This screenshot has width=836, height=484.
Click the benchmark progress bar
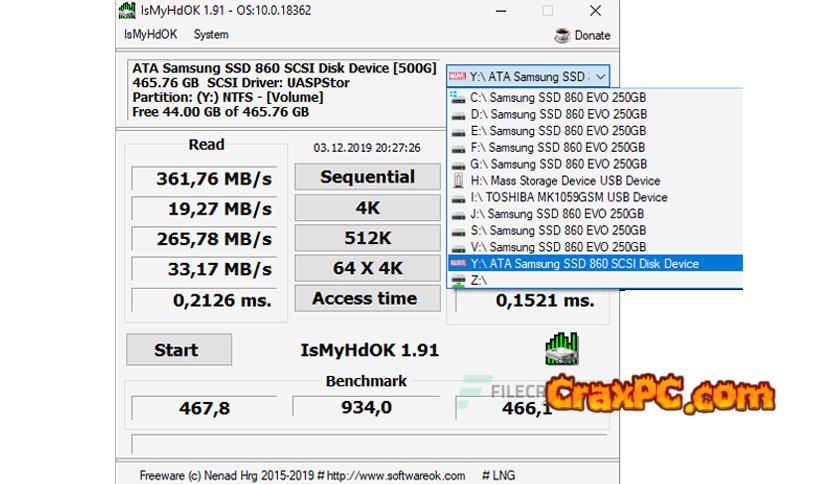pyautogui.click(x=369, y=443)
